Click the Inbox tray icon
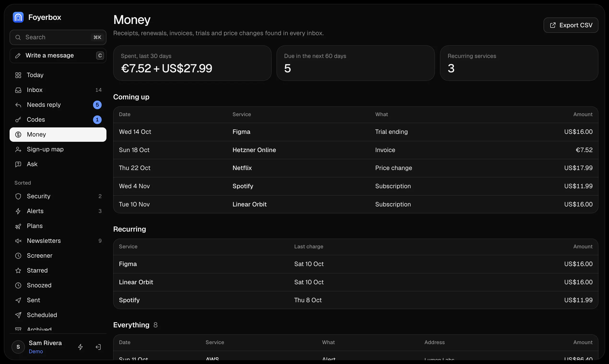This screenshot has height=364, width=609. (x=18, y=90)
